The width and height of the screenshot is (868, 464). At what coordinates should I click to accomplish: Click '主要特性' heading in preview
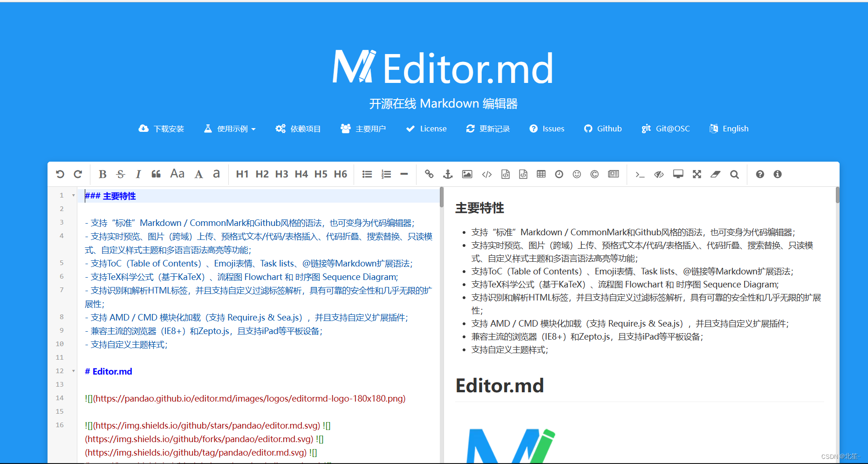pos(479,208)
